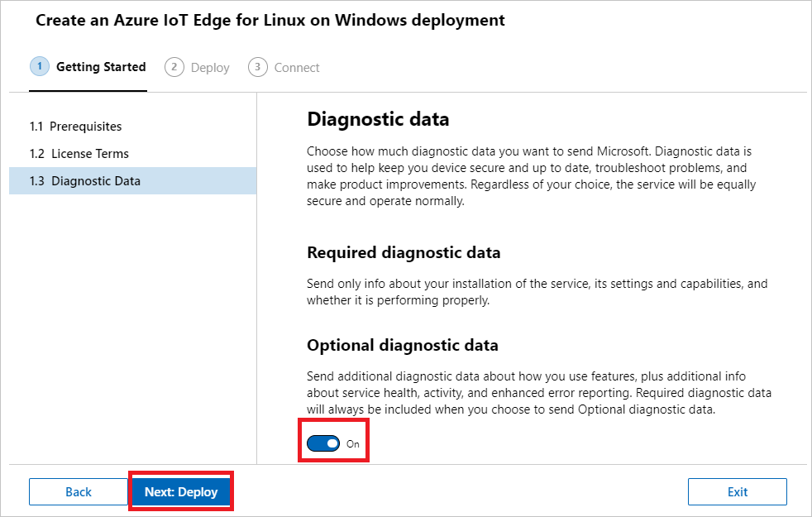This screenshot has width=812, height=517.
Task: Click the step 3 circle icon
Action: click(x=257, y=68)
